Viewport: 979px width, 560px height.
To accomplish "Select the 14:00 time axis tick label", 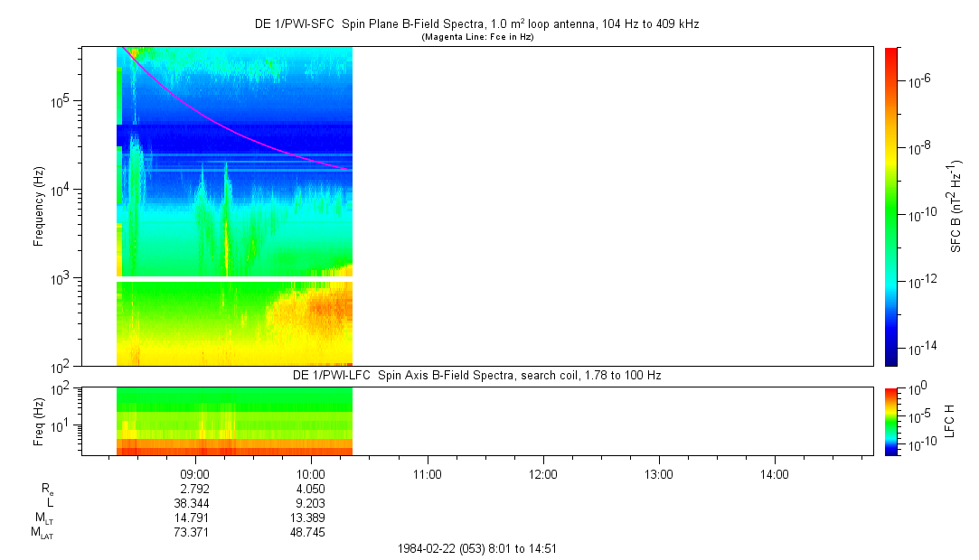I will [x=774, y=473].
